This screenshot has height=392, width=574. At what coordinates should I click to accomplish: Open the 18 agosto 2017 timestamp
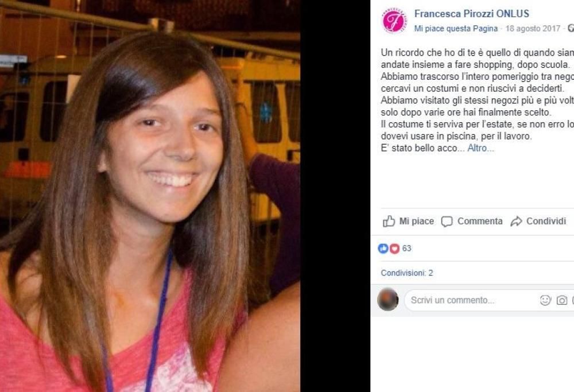pyautogui.click(x=533, y=29)
